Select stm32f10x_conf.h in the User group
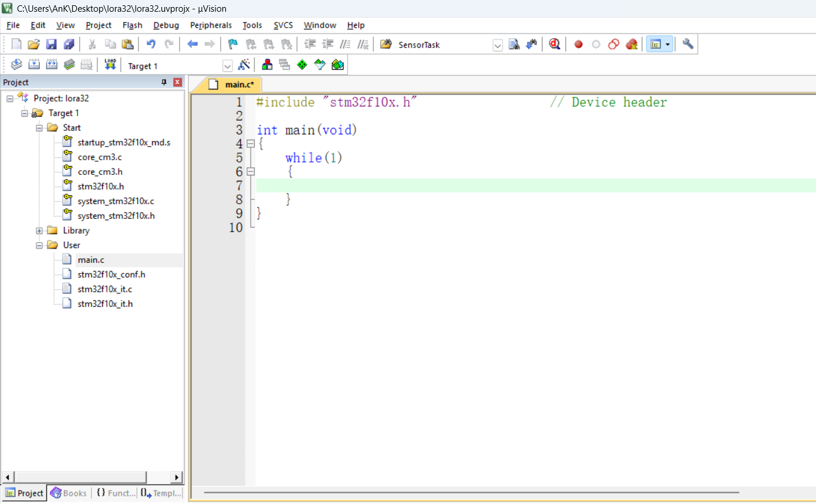816x504 pixels. [112, 275]
